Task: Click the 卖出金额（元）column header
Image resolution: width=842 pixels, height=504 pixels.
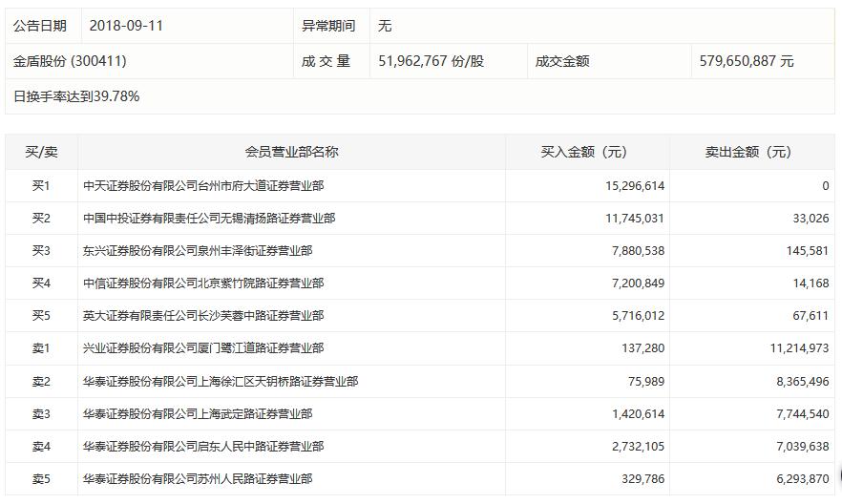Action: [x=752, y=152]
